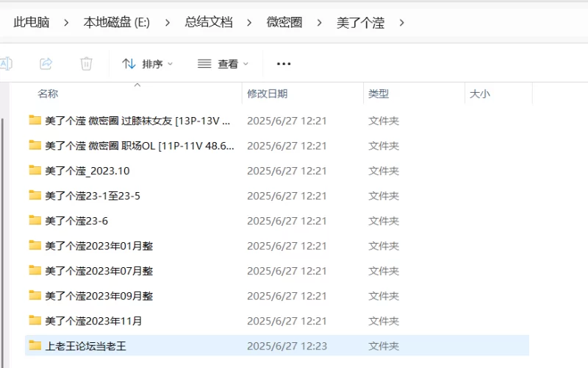Select folder 美了个滢_2023.10

click(277, 171)
